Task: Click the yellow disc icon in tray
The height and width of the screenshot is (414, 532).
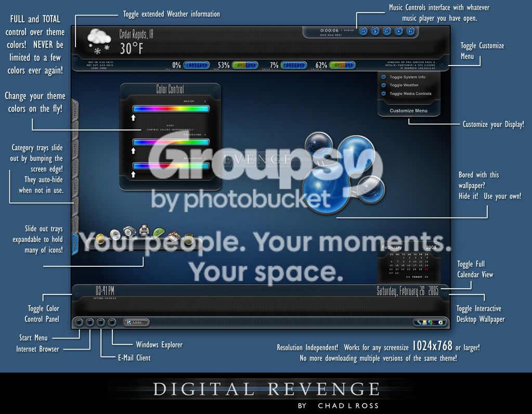Action: tap(100, 239)
